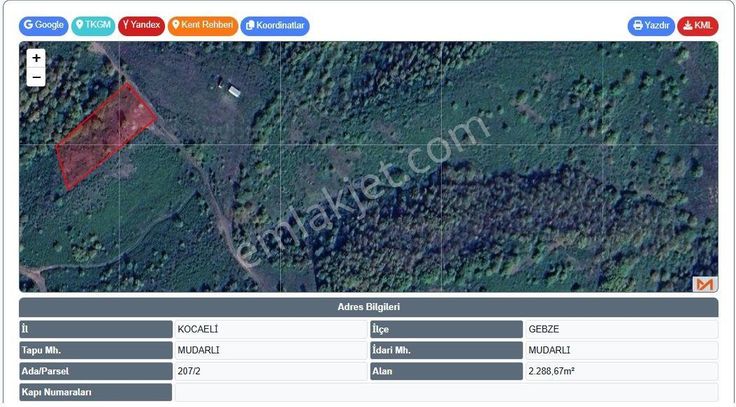Select the red highlighted parcel on map
This screenshot has height=407, width=736.
click(103, 135)
